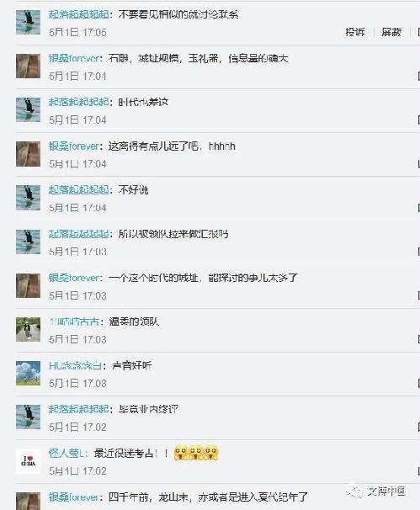Open avatar beside the 石雕，城址规模 comment
Image resolution: width=420 pixels, height=510 pixels.
[x=29, y=66]
